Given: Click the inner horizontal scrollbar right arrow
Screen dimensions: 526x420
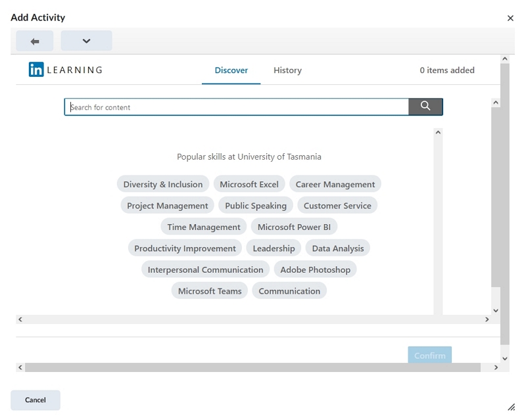Looking at the screenshot, I should [487, 319].
